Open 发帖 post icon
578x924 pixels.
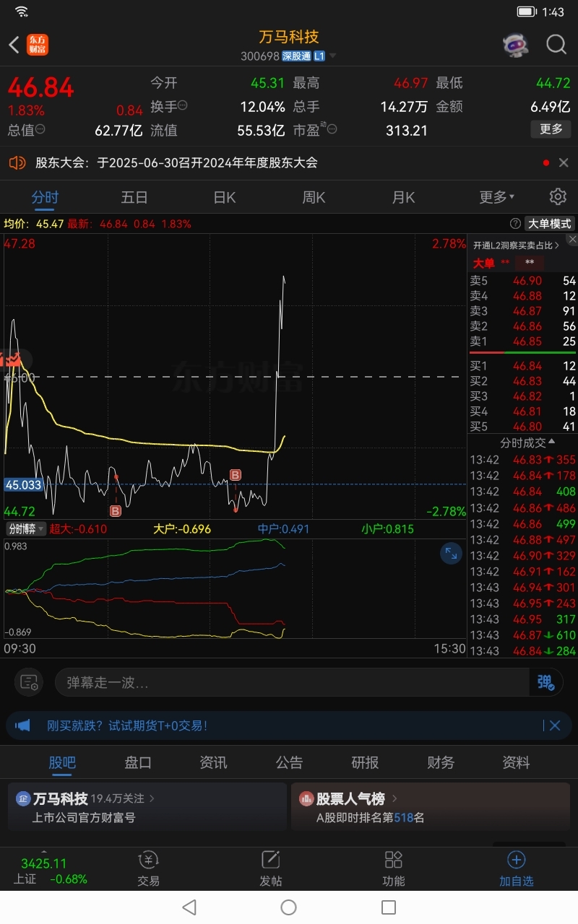click(x=270, y=868)
